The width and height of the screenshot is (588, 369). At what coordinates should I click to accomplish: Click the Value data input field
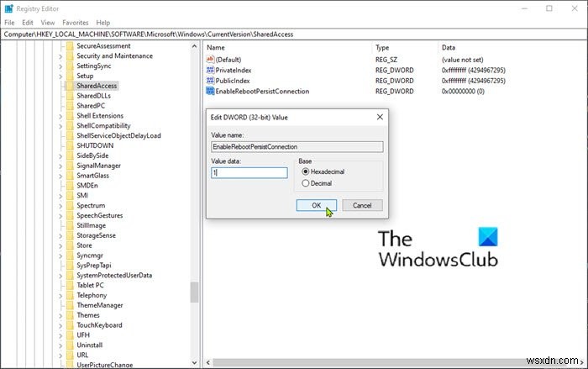pyautogui.click(x=249, y=172)
